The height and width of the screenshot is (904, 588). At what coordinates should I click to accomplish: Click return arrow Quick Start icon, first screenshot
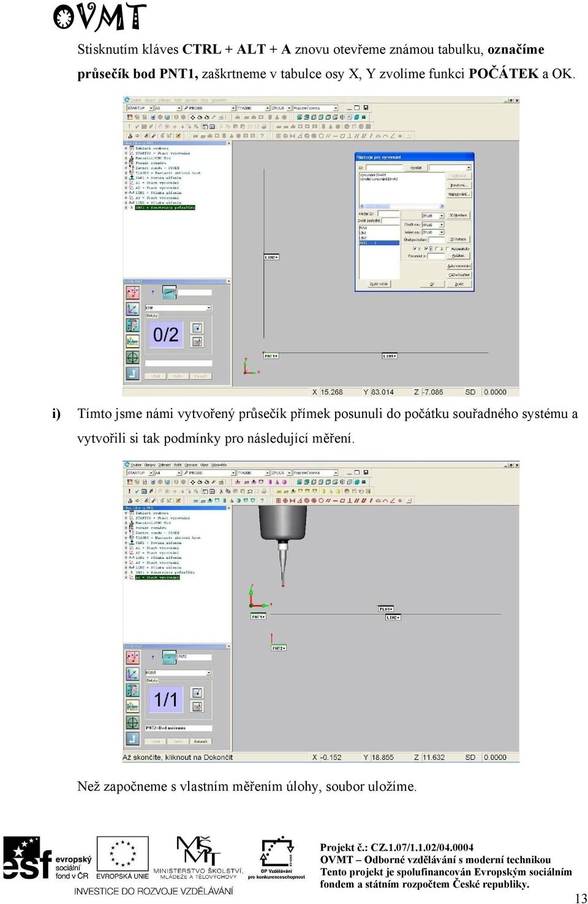[132, 373]
